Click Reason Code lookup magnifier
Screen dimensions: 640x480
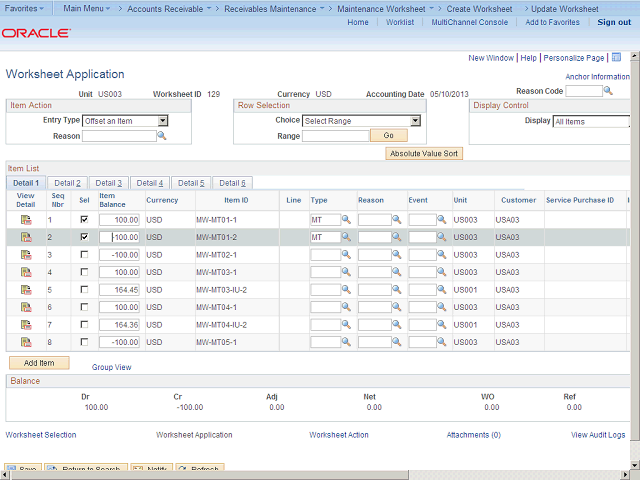click(x=610, y=91)
